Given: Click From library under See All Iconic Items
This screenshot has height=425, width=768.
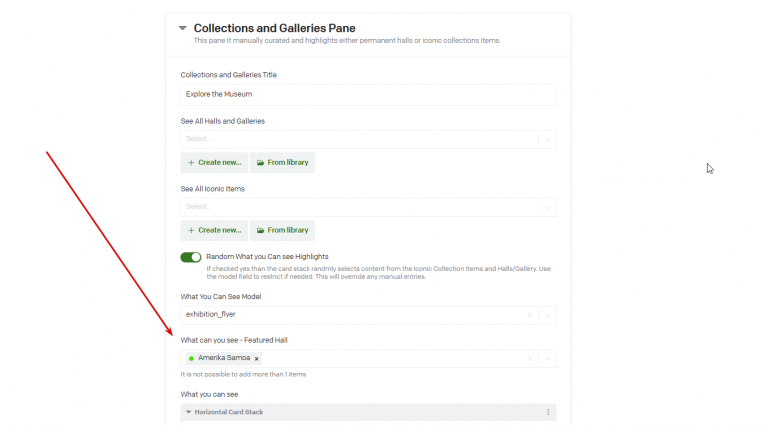Looking at the screenshot, I should pyautogui.click(x=281, y=230).
